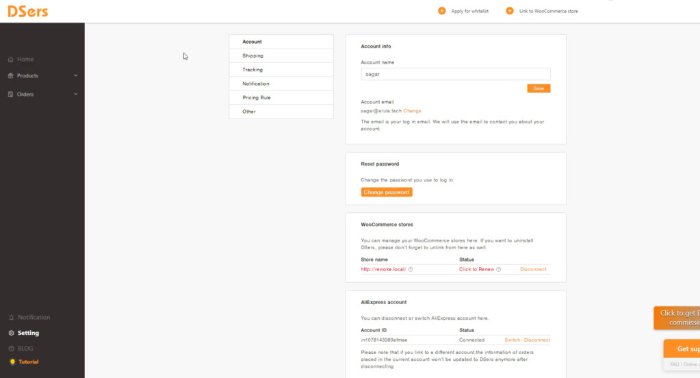Click the Change password button
The width and height of the screenshot is (700, 378).
[x=386, y=192]
